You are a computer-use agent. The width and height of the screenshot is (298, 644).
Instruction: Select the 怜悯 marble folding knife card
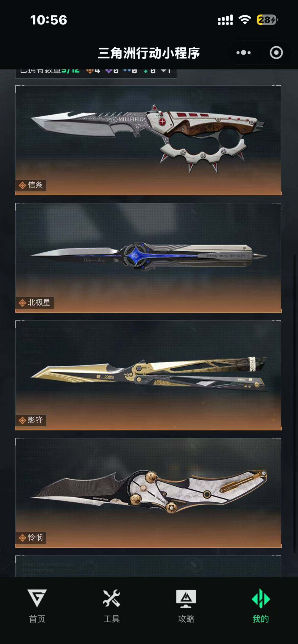(148, 492)
